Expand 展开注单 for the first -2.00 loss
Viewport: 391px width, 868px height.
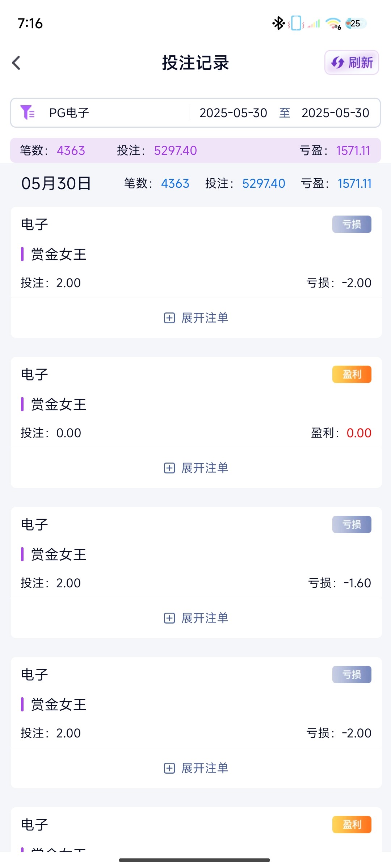(x=205, y=318)
